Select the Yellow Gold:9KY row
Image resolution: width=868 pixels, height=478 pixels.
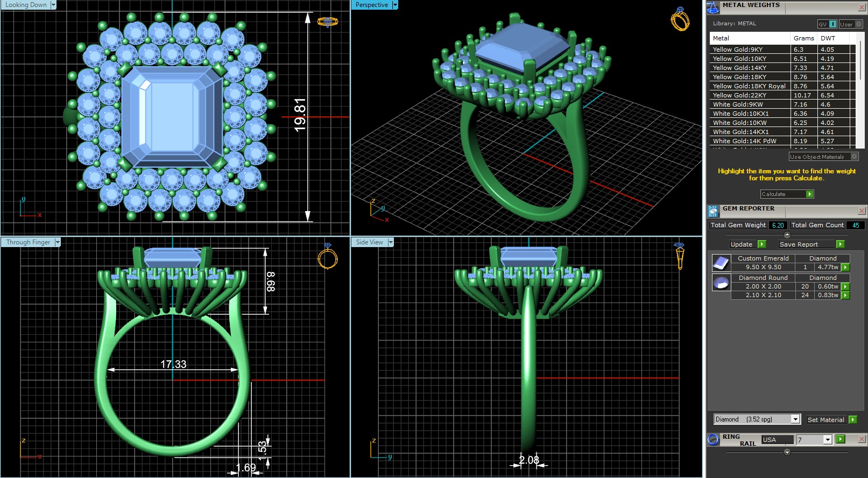point(783,50)
